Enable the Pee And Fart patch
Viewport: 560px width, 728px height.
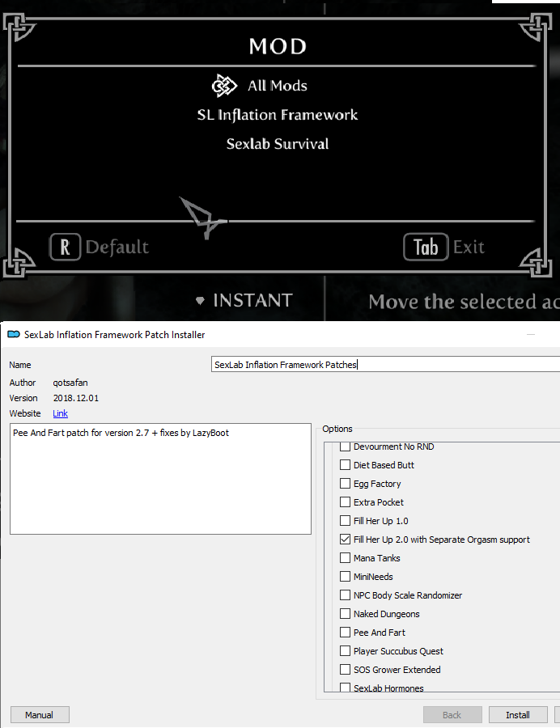345,632
